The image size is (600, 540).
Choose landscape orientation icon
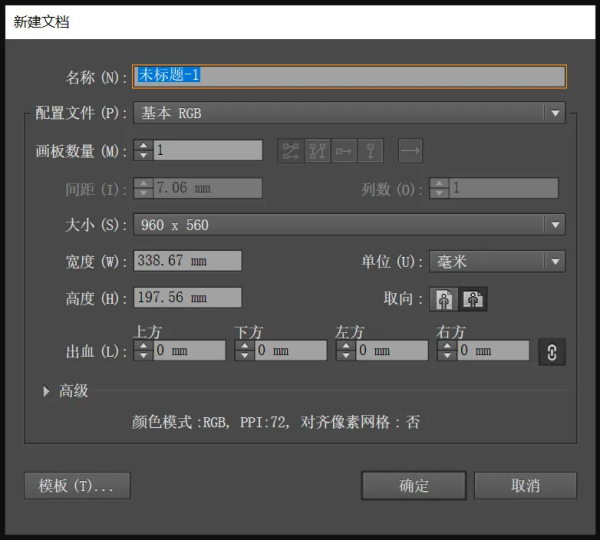point(473,299)
